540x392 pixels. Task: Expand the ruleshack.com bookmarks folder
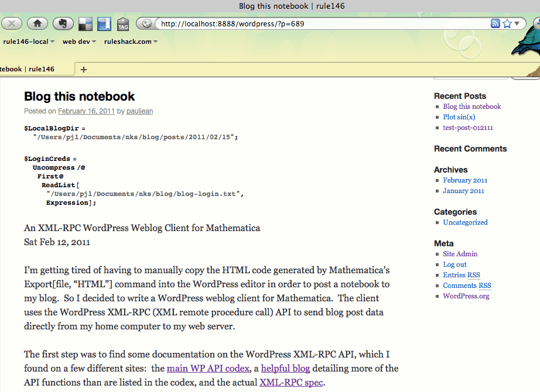pos(131,42)
